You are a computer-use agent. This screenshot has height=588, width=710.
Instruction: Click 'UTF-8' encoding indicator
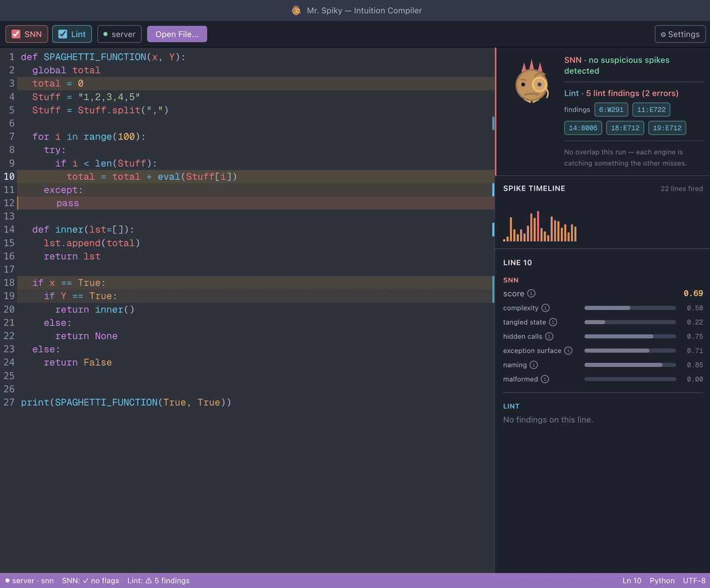coord(694,581)
